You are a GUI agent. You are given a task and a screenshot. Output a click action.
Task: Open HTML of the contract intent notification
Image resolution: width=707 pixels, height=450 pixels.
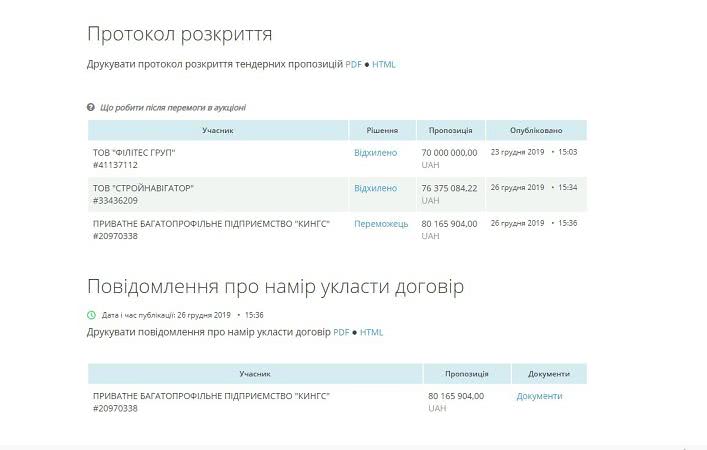pyautogui.click(x=371, y=332)
